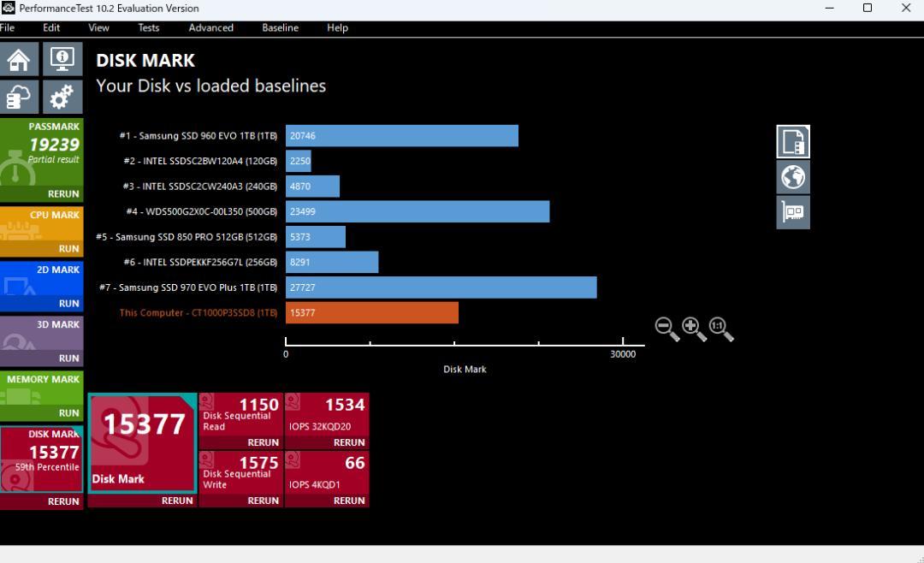Click the WDS500G2X0C bar showing 23499
The image size is (924, 563).
(x=418, y=211)
